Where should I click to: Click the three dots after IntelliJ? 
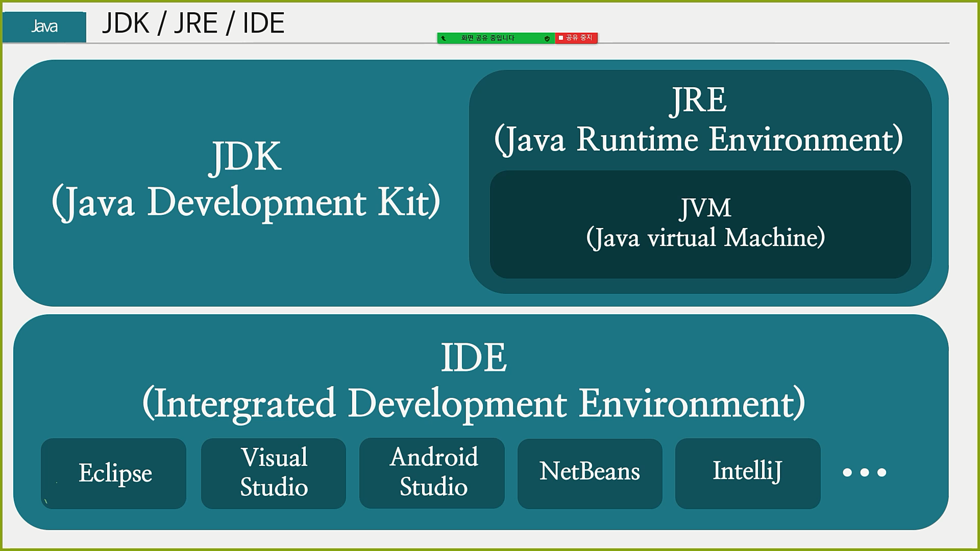click(x=864, y=472)
